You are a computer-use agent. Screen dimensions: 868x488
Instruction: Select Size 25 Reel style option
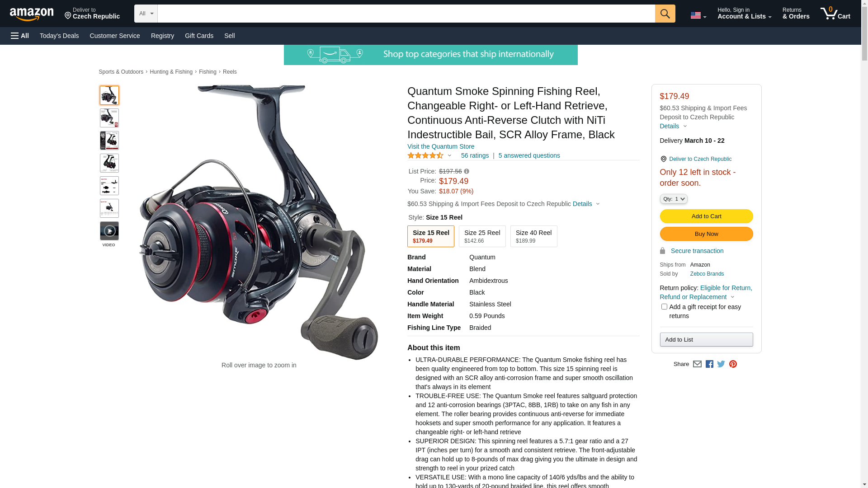click(x=482, y=236)
